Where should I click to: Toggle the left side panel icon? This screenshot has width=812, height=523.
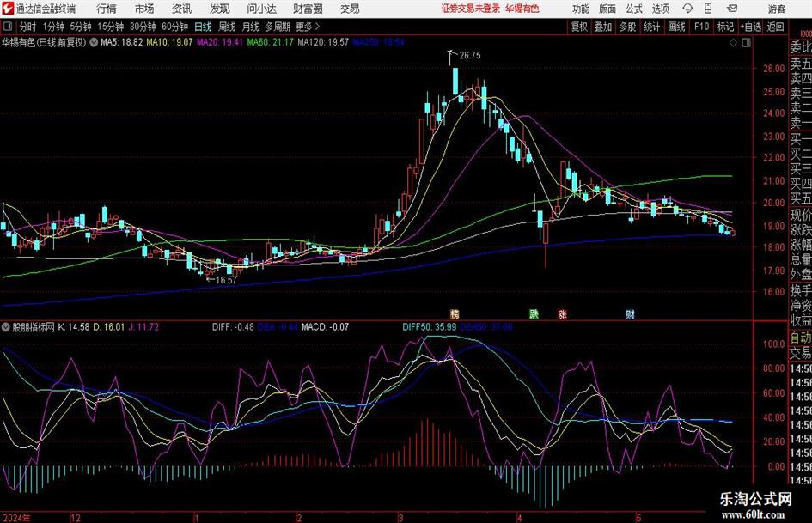coord(8,27)
